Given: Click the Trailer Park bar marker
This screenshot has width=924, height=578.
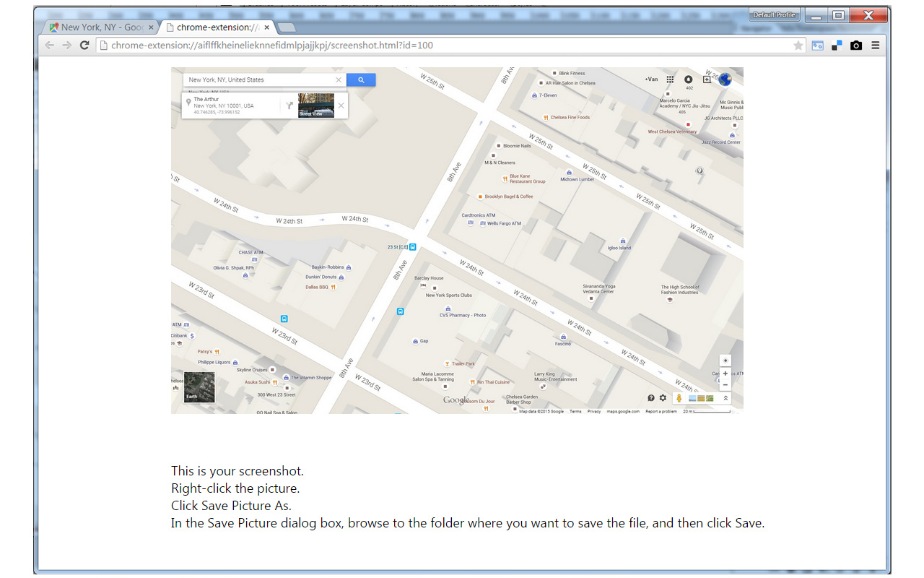Looking at the screenshot, I should [x=447, y=363].
